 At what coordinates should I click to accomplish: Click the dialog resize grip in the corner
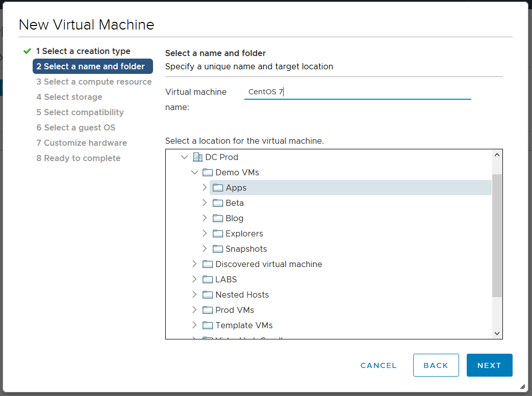(522, 386)
